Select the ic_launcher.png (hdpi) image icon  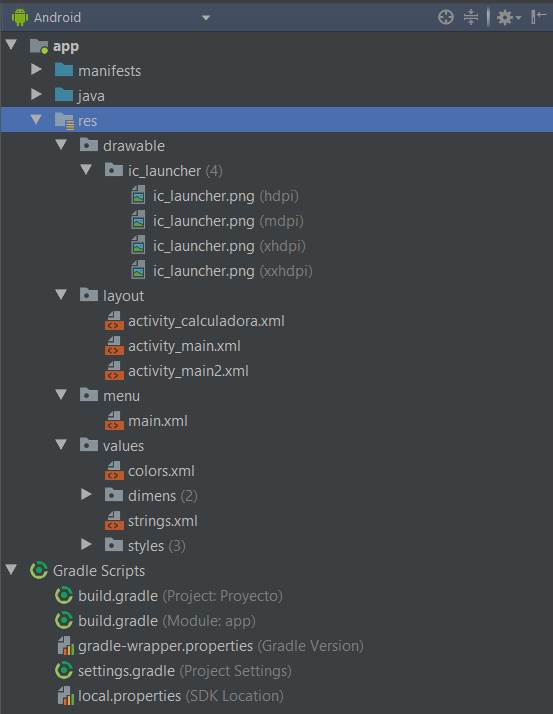click(x=138, y=196)
